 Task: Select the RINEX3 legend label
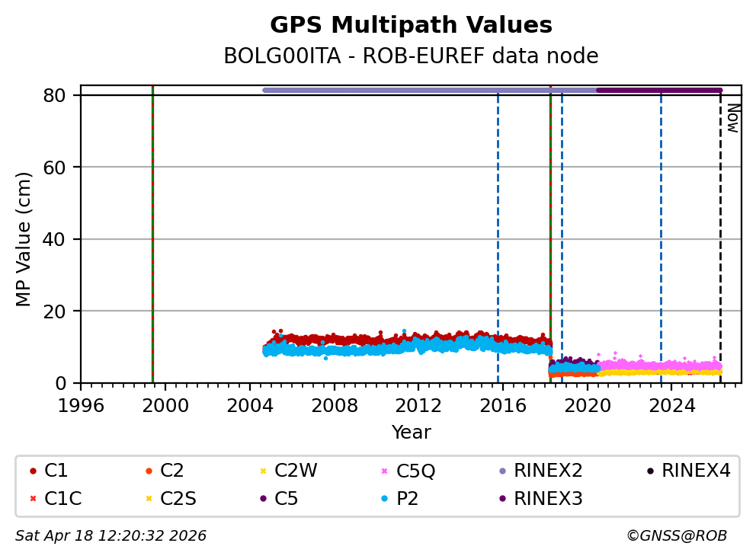548,499
